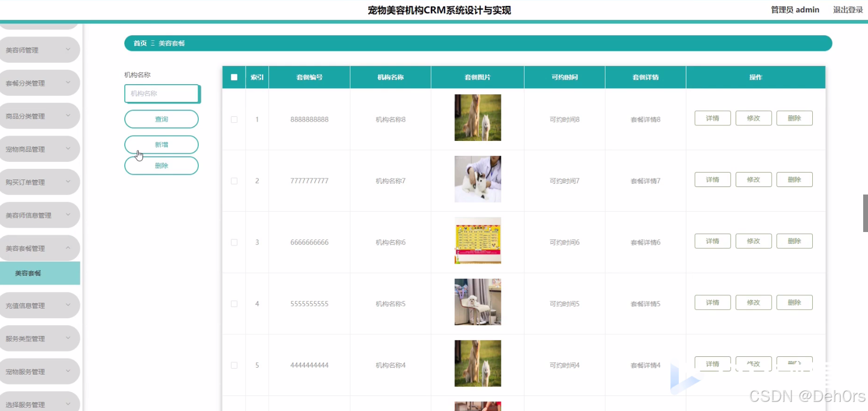This screenshot has width=868, height=411.
Task: Select the cell 套餐详情5
Action: pyautogui.click(x=646, y=304)
